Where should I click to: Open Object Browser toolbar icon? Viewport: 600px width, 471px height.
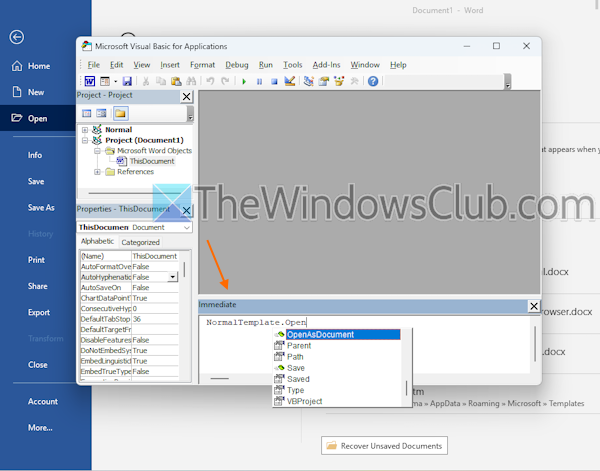coord(339,81)
